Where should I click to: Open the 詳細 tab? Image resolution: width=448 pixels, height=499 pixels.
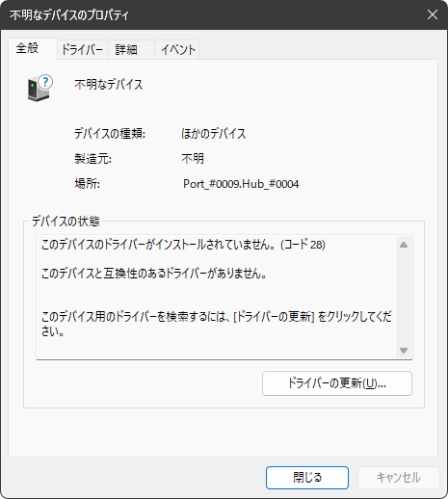coord(131,50)
